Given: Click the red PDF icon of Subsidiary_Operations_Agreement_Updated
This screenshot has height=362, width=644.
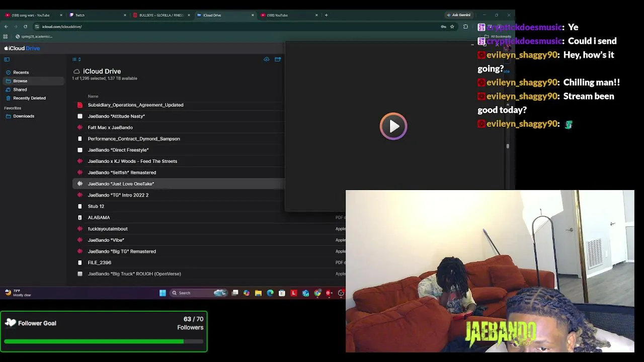Looking at the screenshot, I should [80, 105].
